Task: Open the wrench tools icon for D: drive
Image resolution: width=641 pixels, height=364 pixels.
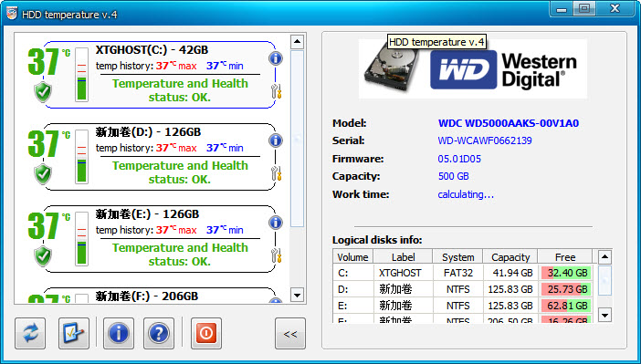Action: pyautogui.click(x=277, y=173)
